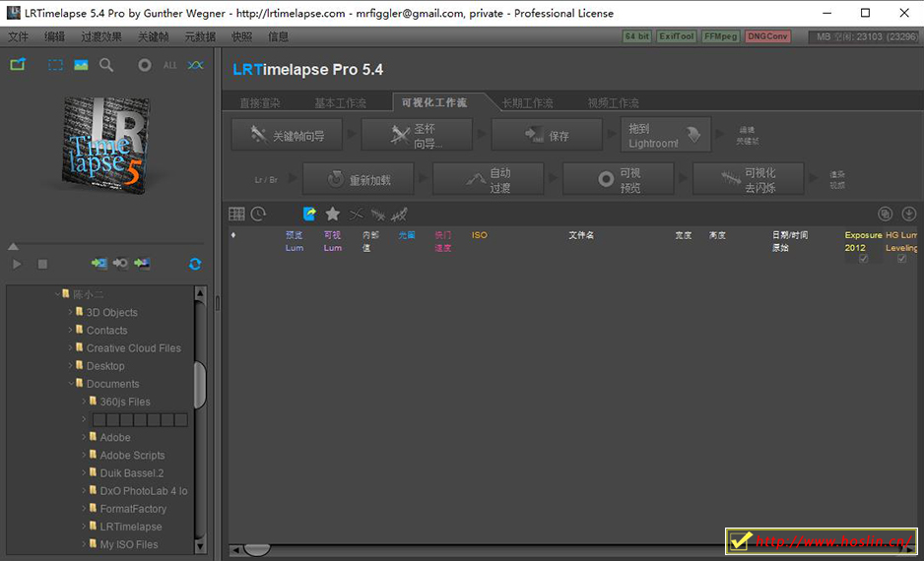Click the 圣杯向导 button
Image resolution: width=924 pixels, height=561 pixels.
417,136
